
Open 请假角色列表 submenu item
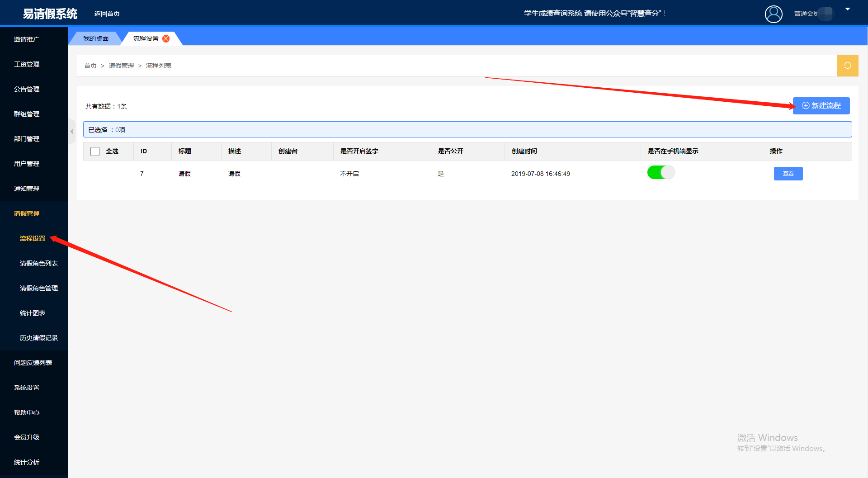click(x=39, y=263)
